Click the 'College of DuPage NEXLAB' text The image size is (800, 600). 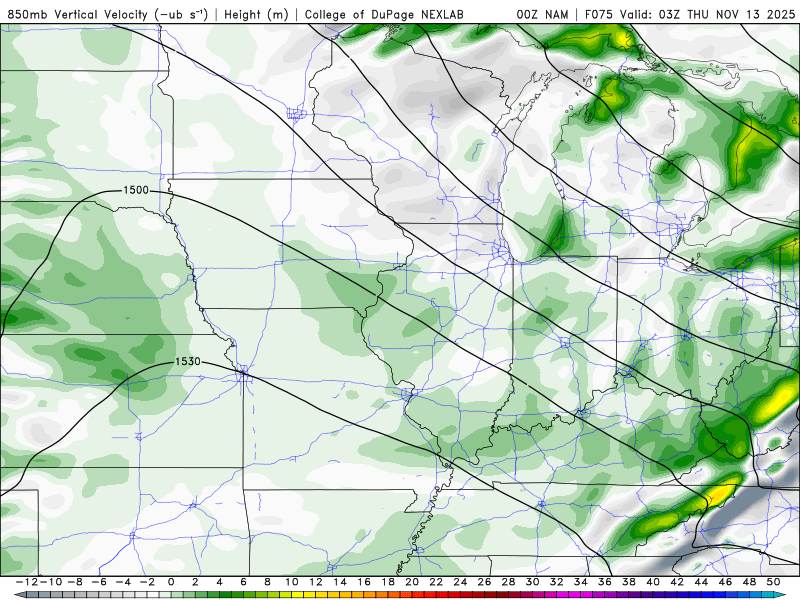[x=384, y=15]
